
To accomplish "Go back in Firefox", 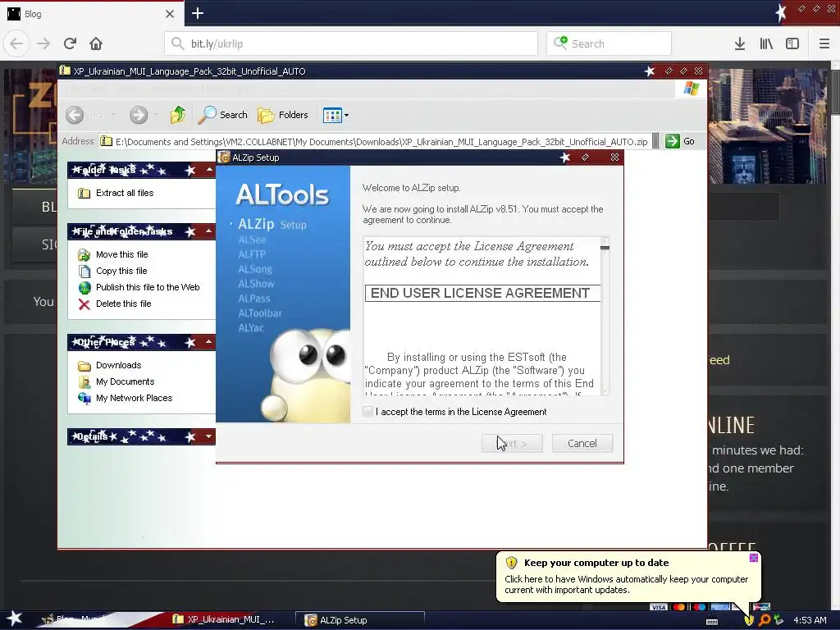I will click(16, 43).
